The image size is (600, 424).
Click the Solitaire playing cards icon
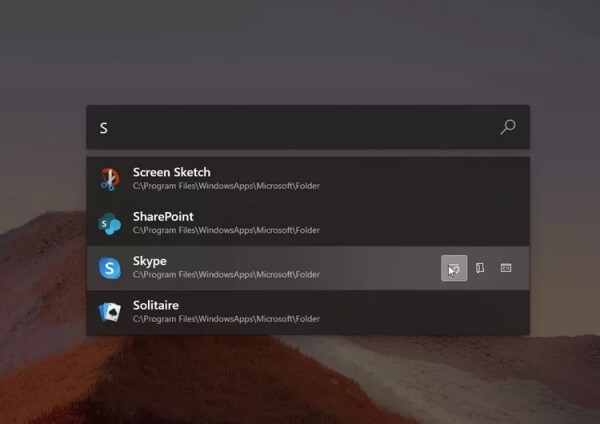point(109,312)
